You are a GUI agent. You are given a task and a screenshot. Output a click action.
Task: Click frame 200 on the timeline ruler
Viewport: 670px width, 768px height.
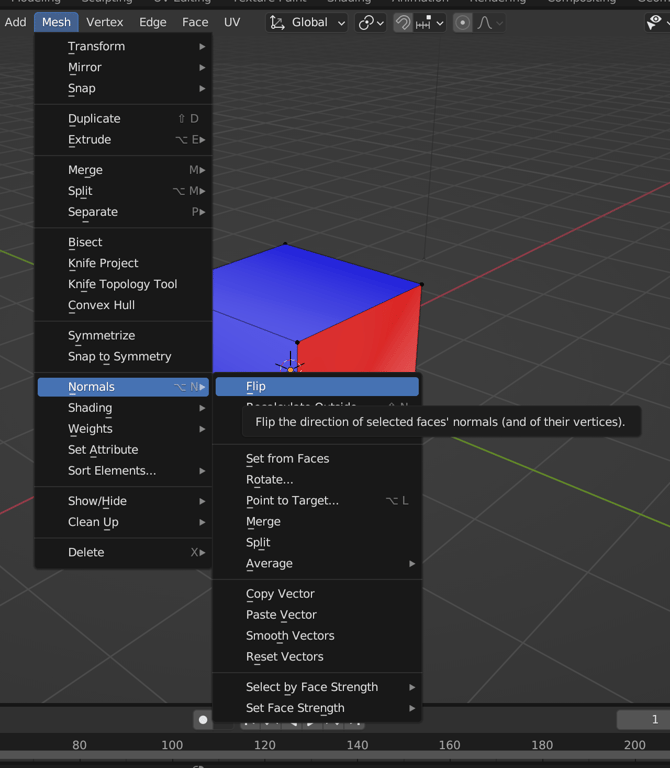click(635, 745)
